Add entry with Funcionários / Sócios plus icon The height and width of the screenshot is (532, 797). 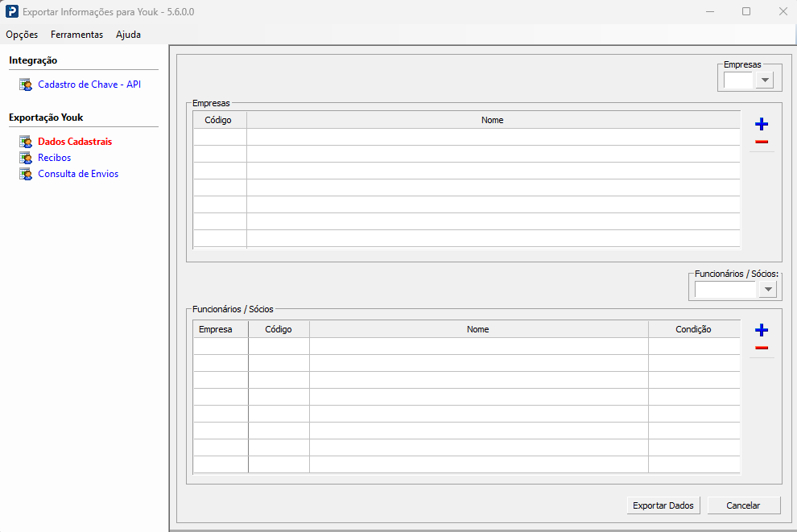[x=762, y=330]
